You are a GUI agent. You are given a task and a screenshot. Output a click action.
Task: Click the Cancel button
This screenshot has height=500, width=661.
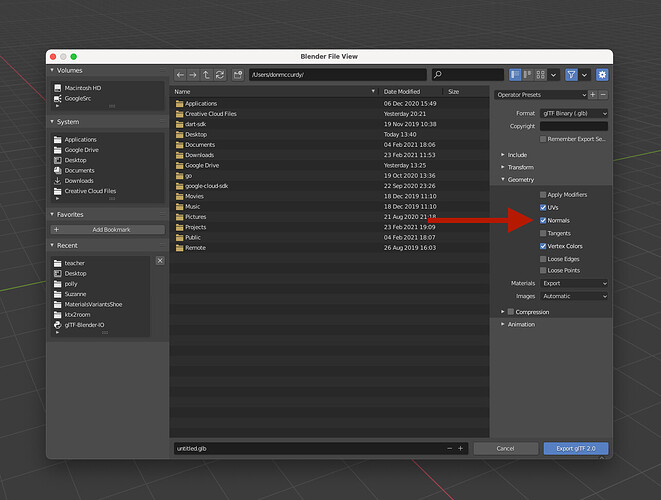505,449
